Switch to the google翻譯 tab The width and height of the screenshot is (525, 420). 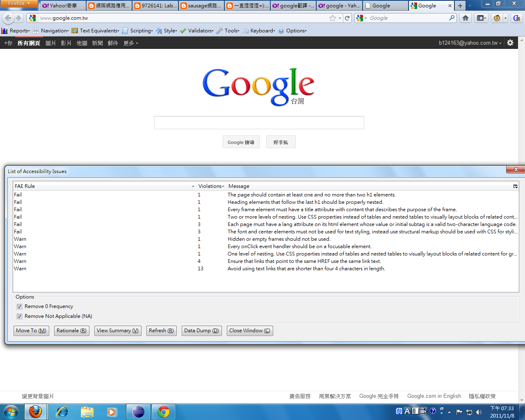coord(293,6)
